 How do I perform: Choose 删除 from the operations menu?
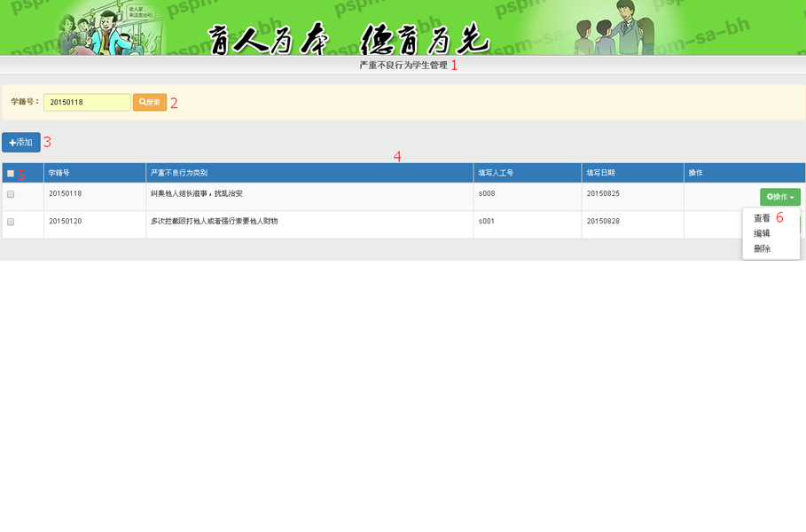point(762,249)
